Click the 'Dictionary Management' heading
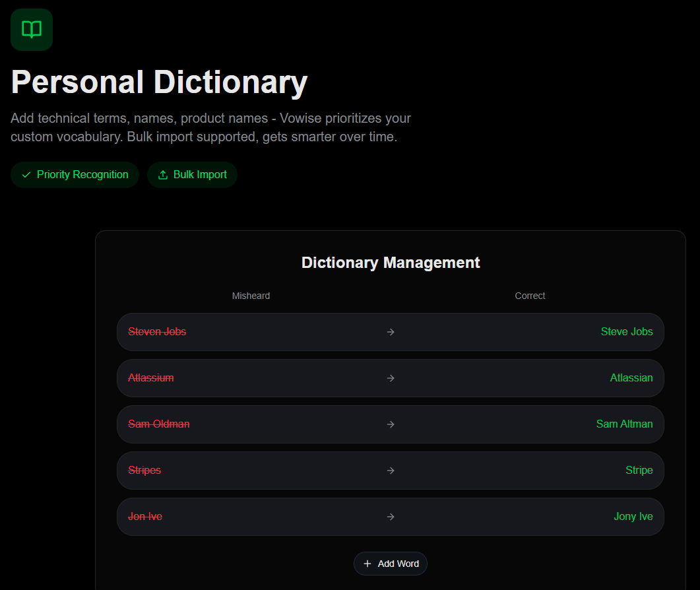This screenshot has height=590, width=700. [391, 263]
